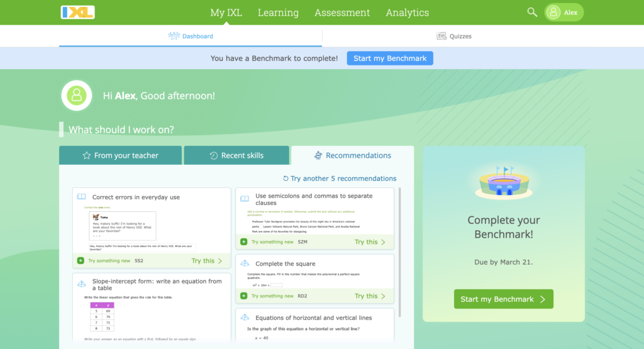The width and height of the screenshot is (644, 349).
Task: Click the Slope-intercept table preview thumbnail
Action: tap(103, 317)
